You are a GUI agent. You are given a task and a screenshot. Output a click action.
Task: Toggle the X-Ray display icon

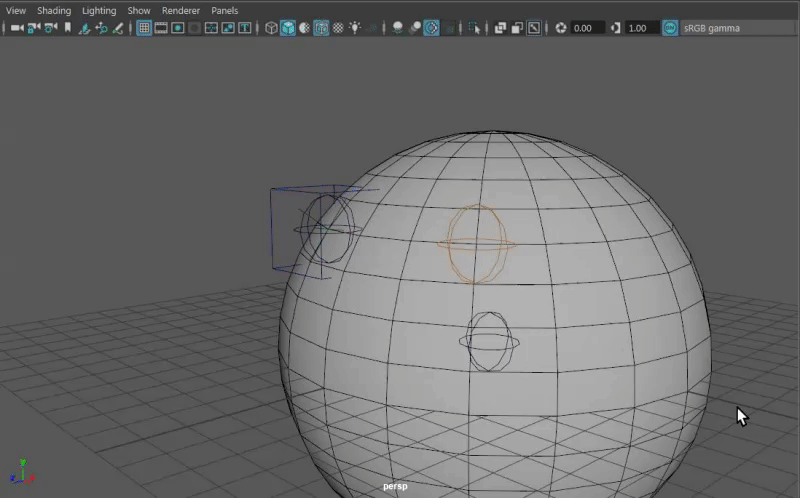point(501,28)
